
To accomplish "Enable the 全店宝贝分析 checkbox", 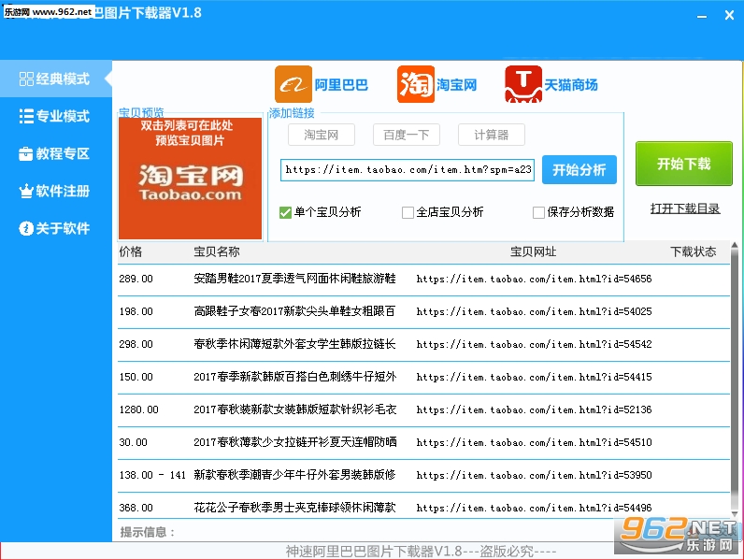I will [x=408, y=212].
